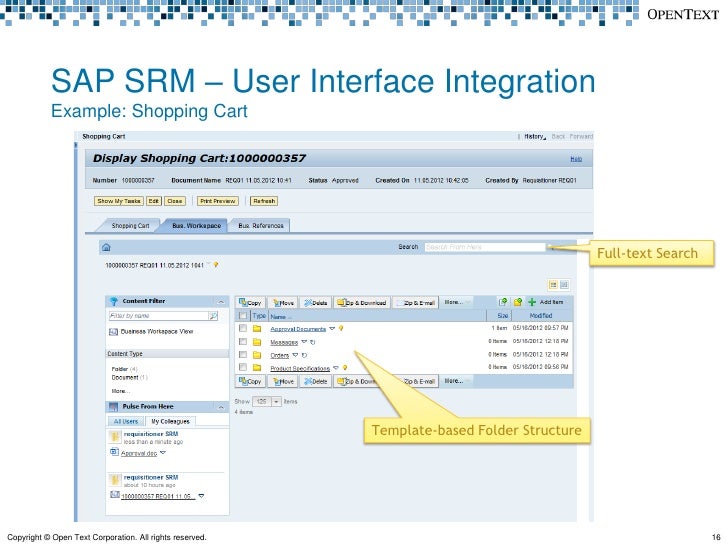Click the green plus Add Item icon
Image resolution: width=728 pixels, height=546 pixels.
click(x=532, y=302)
